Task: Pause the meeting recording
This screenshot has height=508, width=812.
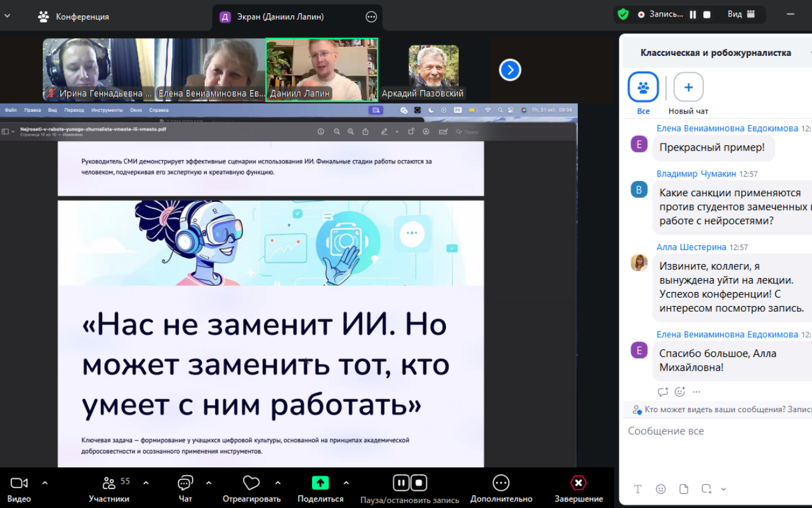Action: pos(401,483)
